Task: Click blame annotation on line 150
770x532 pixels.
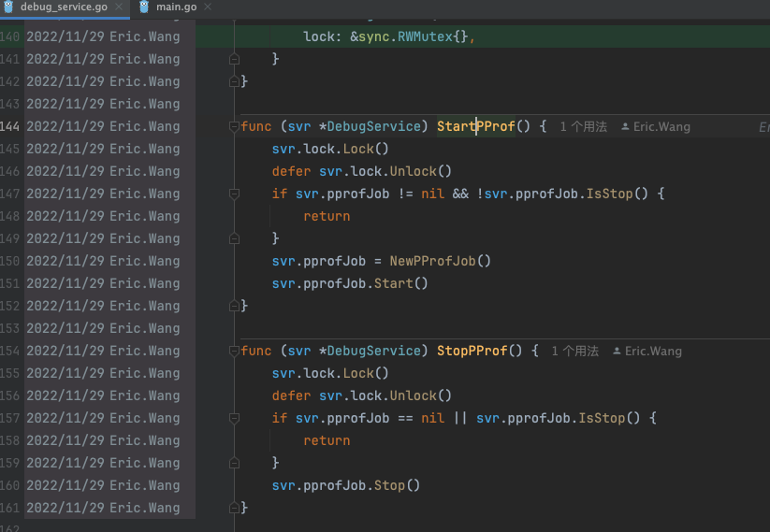Action: point(103,261)
